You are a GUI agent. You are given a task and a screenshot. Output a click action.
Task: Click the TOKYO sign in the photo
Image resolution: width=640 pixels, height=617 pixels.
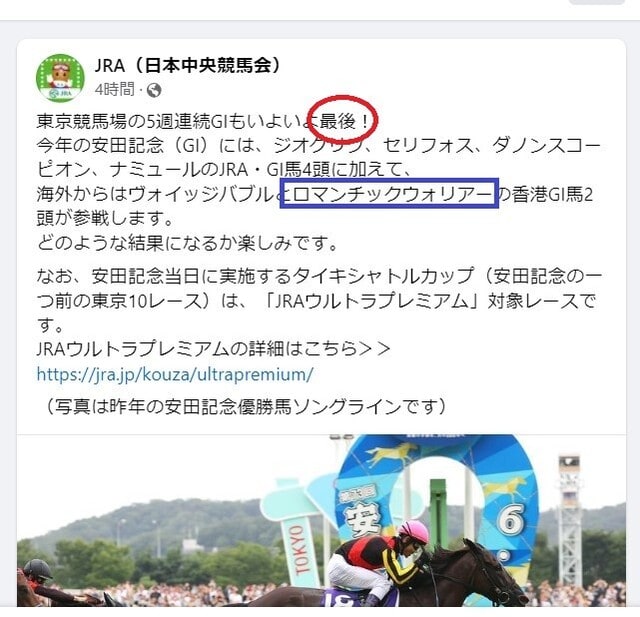(x=301, y=551)
